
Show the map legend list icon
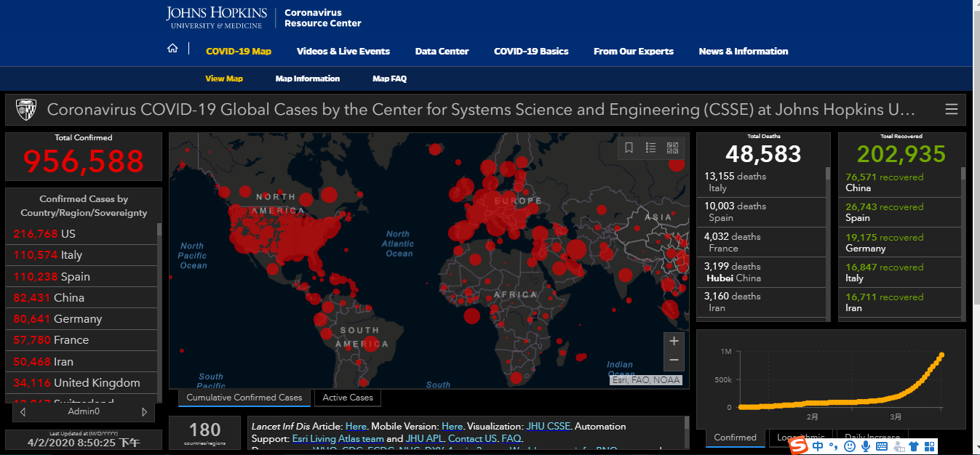click(651, 148)
